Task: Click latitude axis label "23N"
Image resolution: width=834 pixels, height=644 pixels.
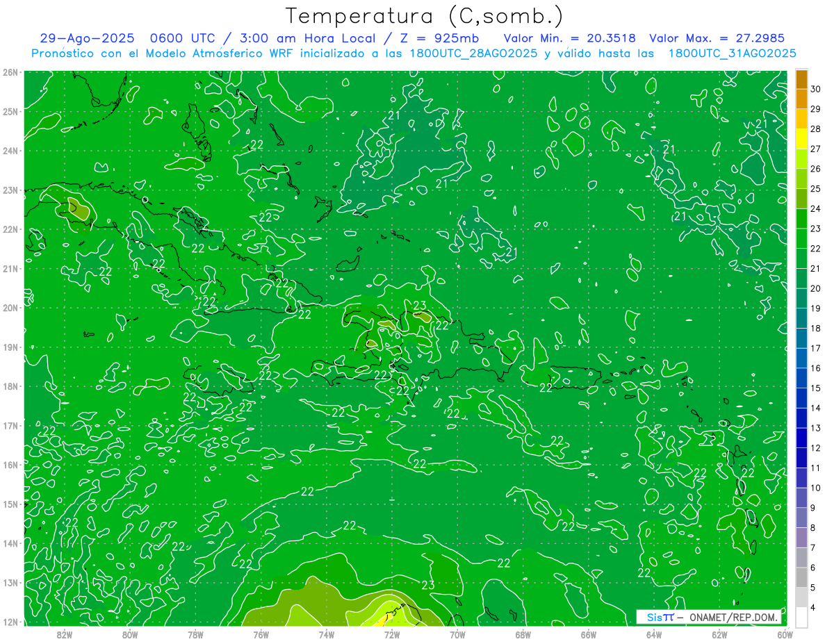Action: pyautogui.click(x=10, y=190)
